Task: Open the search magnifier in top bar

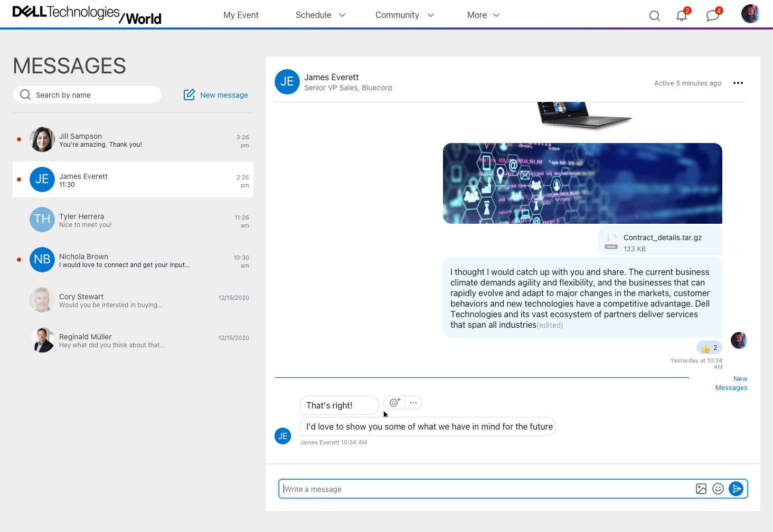Action: point(655,16)
